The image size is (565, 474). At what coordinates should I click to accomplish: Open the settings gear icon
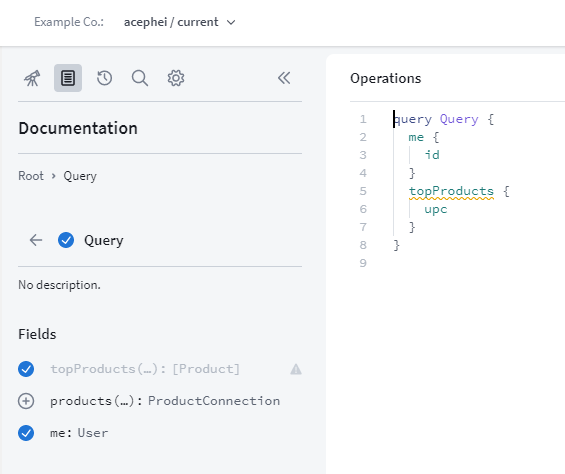(176, 78)
